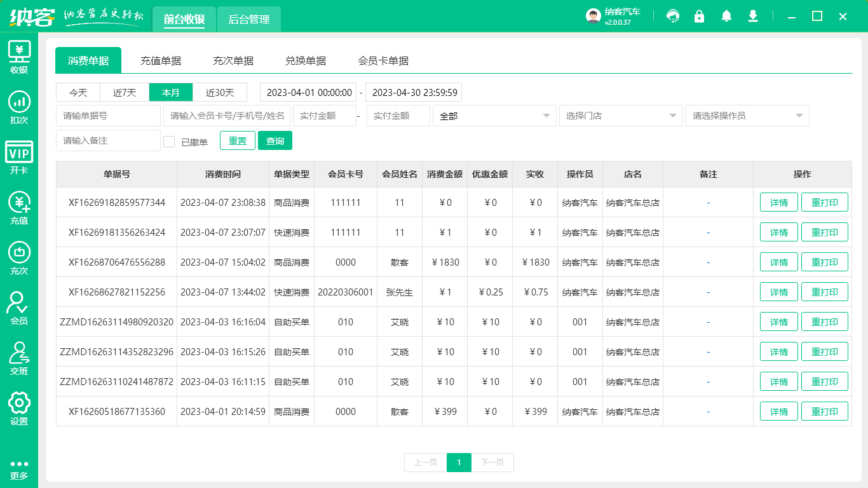The image size is (868, 488).
Task: Click the customer service headset icon
Action: 673,16
